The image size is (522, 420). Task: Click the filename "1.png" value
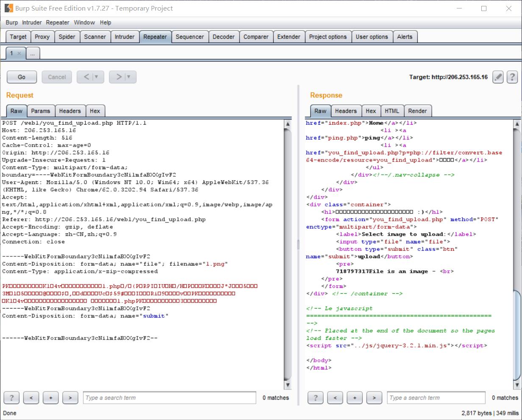[216, 264]
